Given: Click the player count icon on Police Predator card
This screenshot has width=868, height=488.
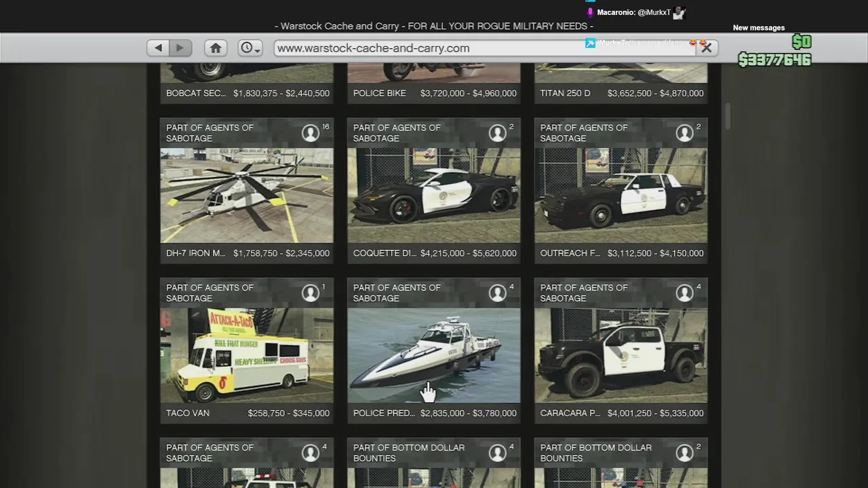Looking at the screenshot, I should (x=498, y=293).
